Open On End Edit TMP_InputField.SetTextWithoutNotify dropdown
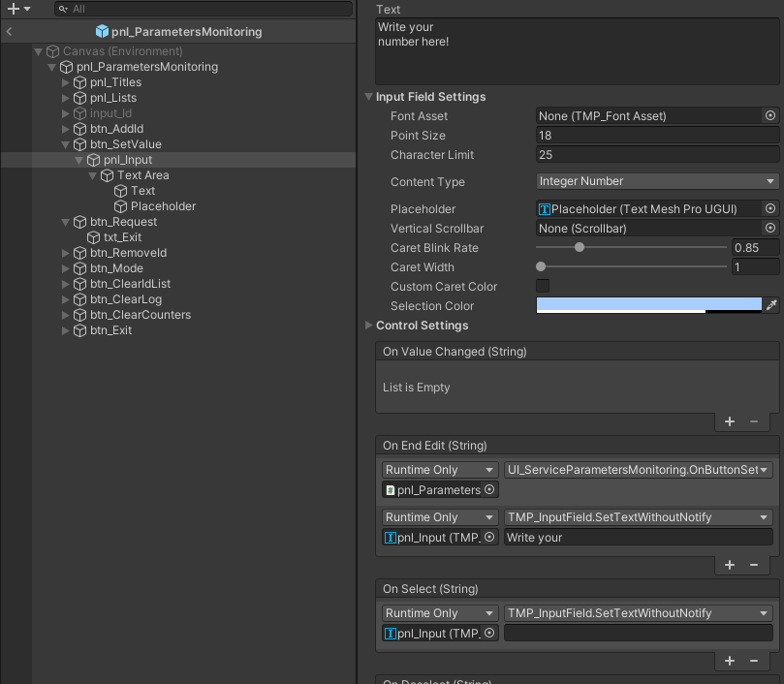The image size is (784, 684). tap(638, 517)
